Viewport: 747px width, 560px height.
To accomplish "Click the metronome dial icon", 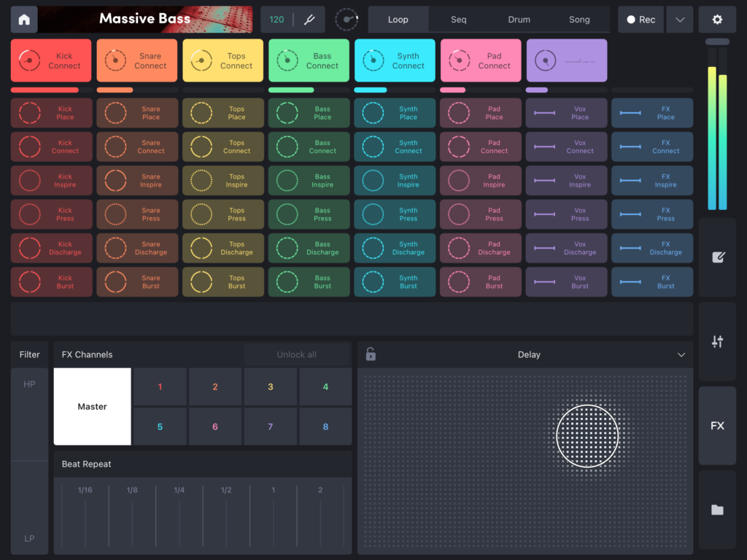I will 347,20.
